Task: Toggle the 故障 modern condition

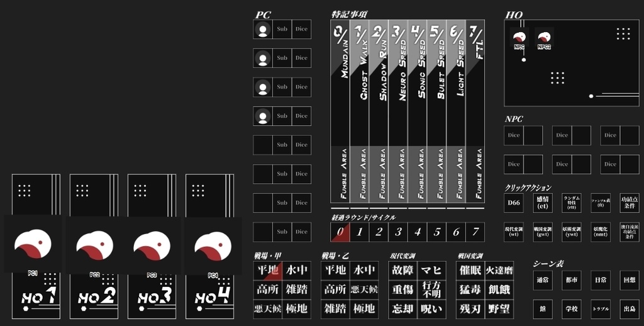Action: click(x=403, y=271)
